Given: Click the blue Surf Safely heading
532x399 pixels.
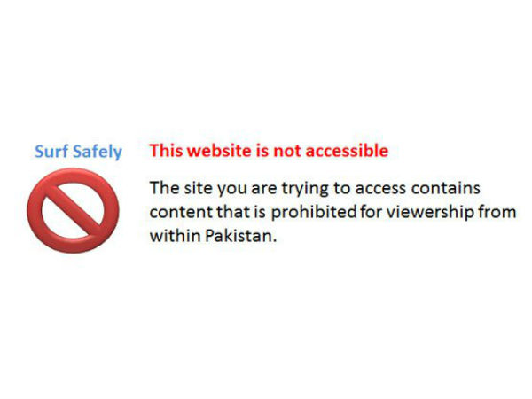Looking at the screenshot, I should 78,152.
